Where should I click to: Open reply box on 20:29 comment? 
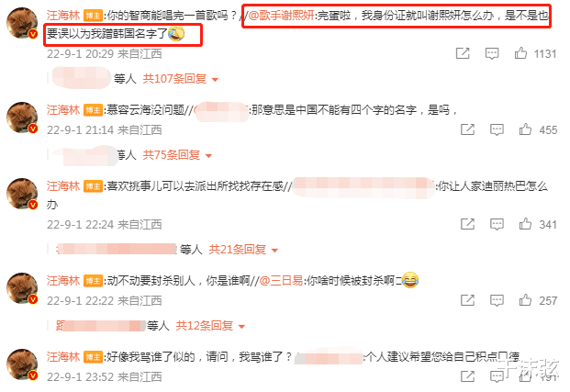coord(492,54)
